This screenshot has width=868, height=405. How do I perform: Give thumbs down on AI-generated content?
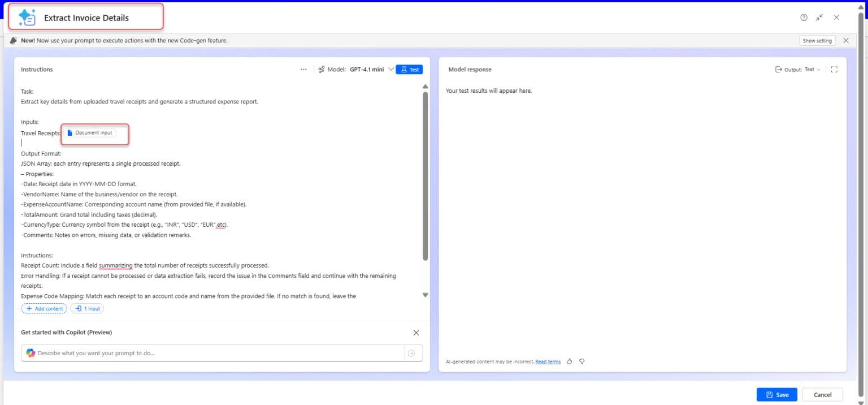point(581,361)
